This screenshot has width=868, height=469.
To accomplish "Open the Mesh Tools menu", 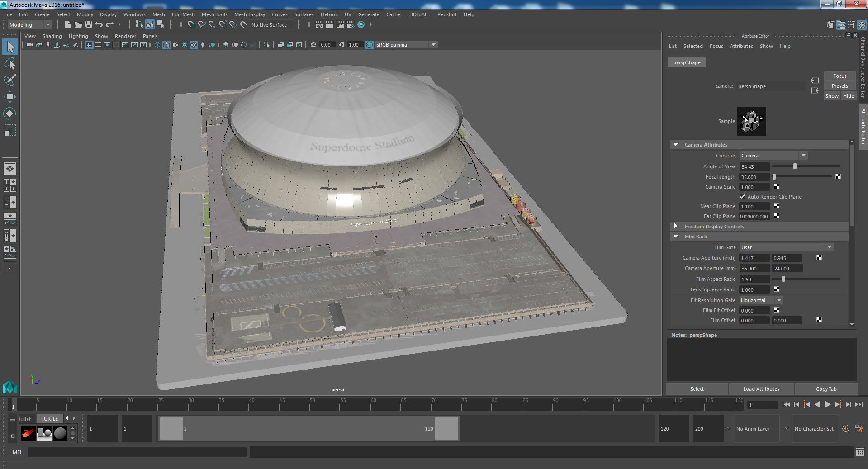I will click(x=214, y=14).
